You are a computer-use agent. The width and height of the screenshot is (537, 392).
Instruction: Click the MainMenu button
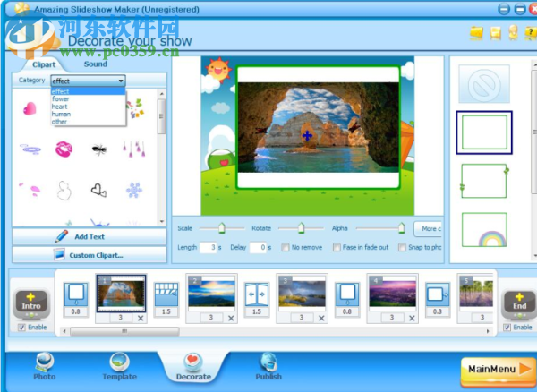499,370
